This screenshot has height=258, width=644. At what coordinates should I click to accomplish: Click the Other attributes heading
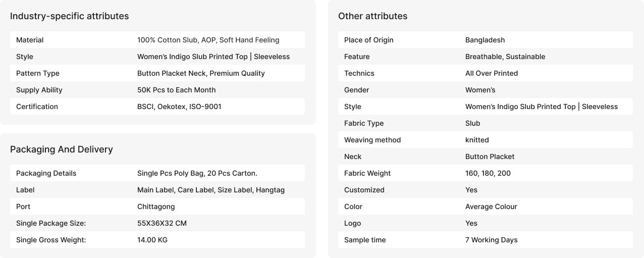pyautogui.click(x=372, y=16)
